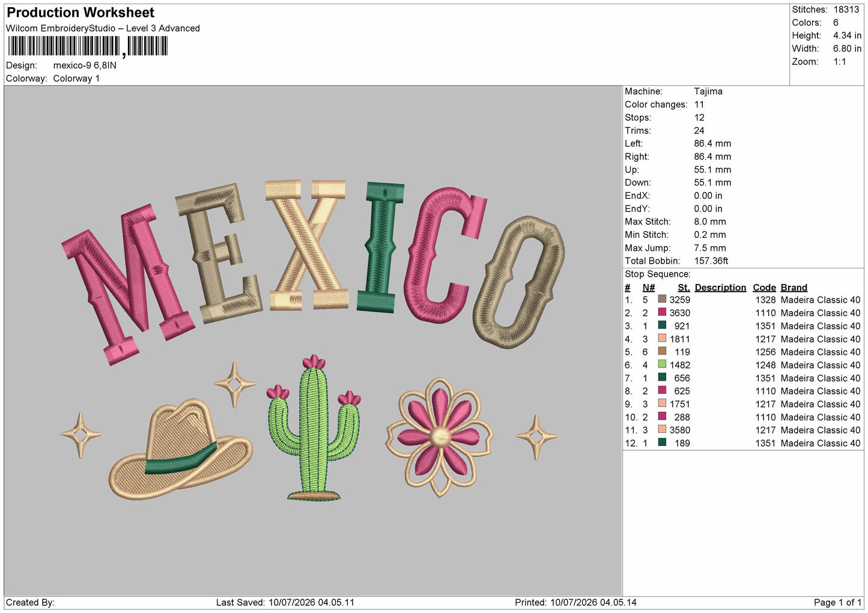This screenshot has width=868, height=613.
Task: Click the Total Bobbin value 157.36ft
Action: (711, 261)
